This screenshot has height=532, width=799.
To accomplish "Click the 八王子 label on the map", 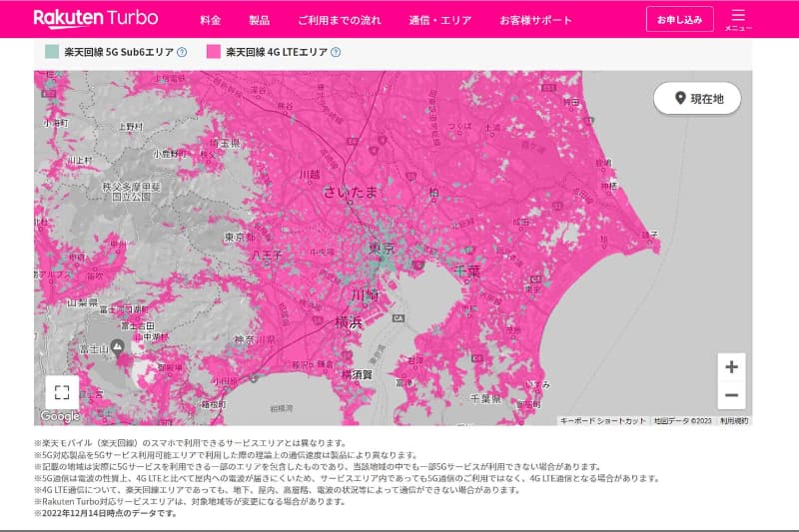I will (x=267, y=255).
